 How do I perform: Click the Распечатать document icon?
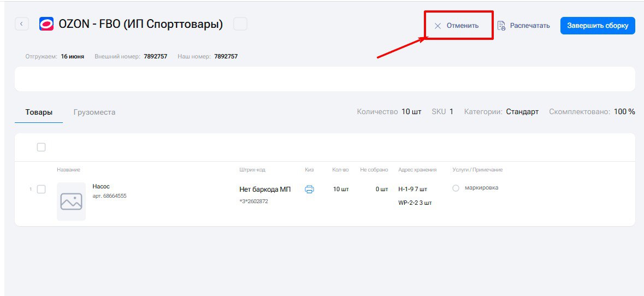pyautogui.click(x=501, y=26)
